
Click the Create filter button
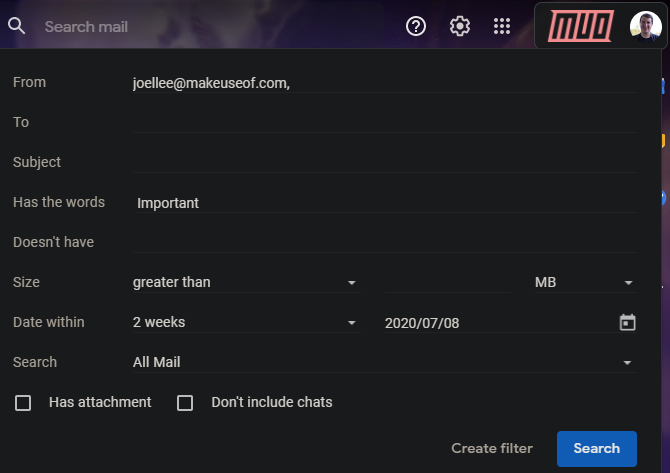[x=492, y=448]
